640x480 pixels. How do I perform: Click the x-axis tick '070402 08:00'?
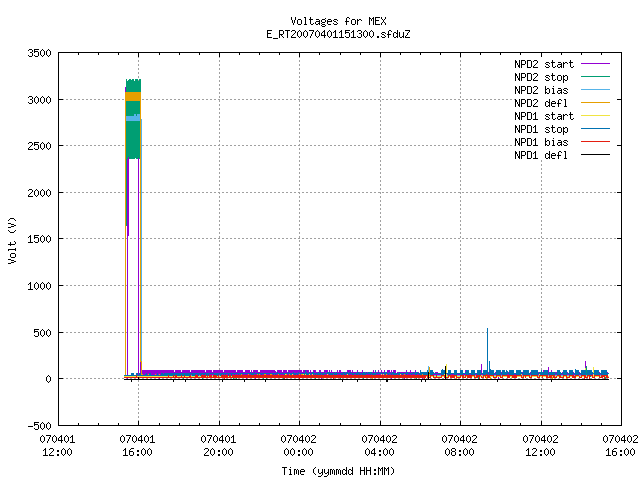tap(460, 446)
